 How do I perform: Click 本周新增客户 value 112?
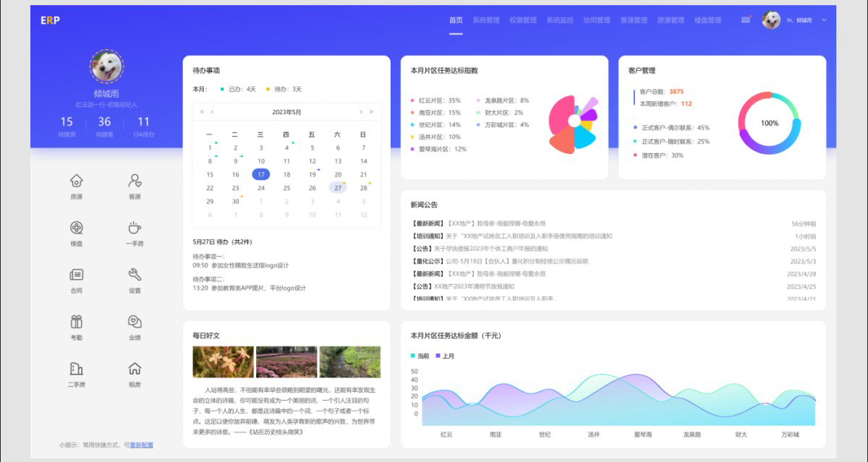point(686,103)
